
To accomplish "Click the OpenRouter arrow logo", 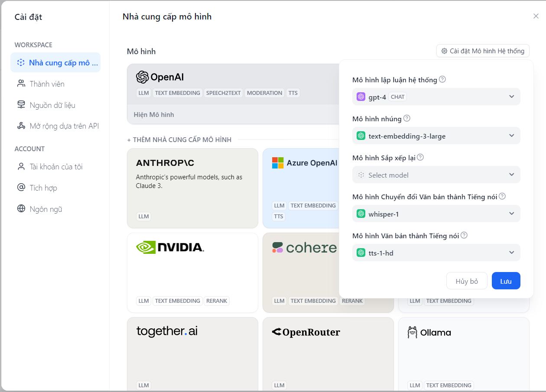I will [276, 332].
